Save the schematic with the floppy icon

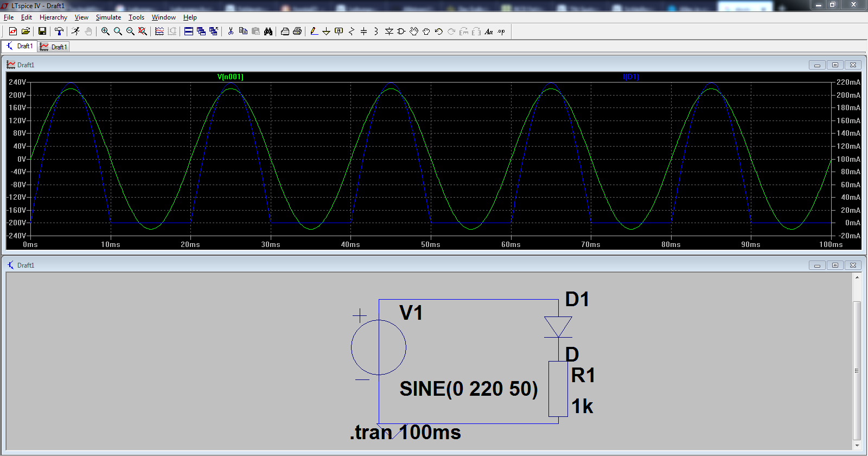coord(42,31)
